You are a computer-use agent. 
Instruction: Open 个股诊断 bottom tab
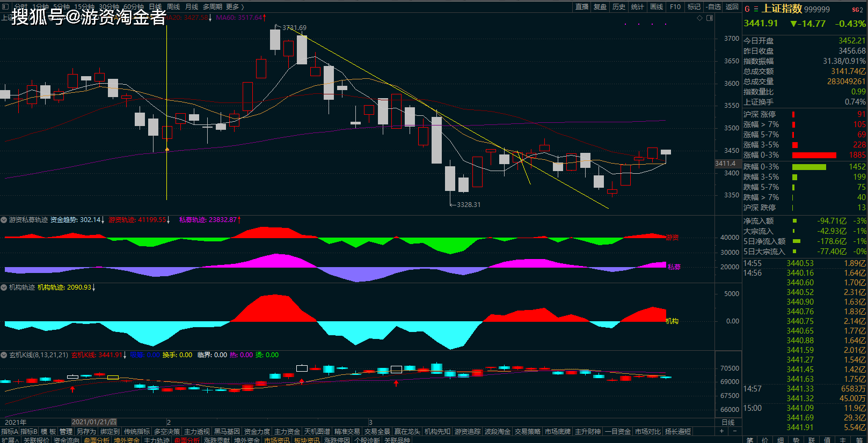click(x=367, y=440)
